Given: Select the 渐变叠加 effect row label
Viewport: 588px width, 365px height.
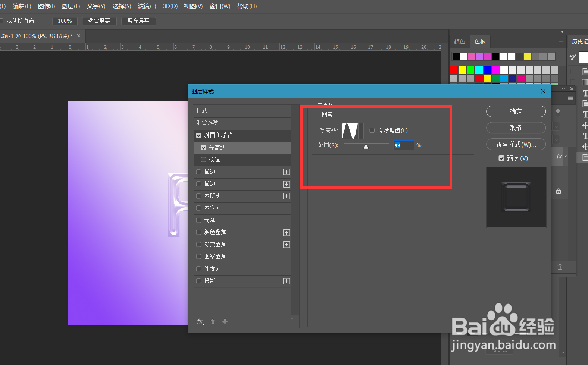Looking at the screenshot, I should (215, 245).
